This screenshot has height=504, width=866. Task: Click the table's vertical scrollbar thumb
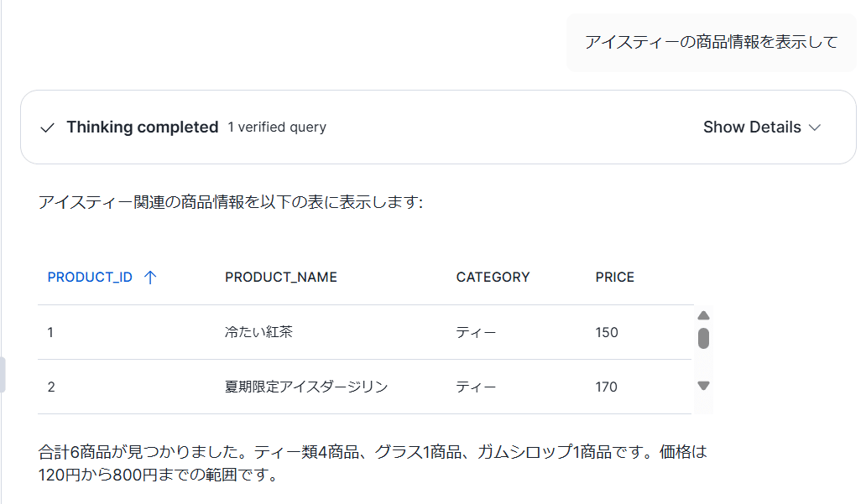[704, 338]
